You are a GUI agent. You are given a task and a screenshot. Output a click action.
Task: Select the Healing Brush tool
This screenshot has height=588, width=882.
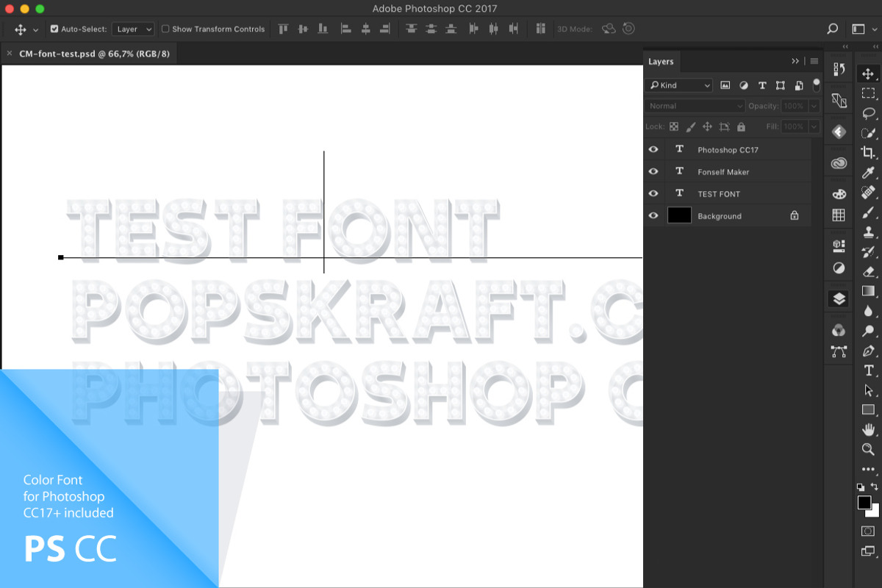coord(868,193)
